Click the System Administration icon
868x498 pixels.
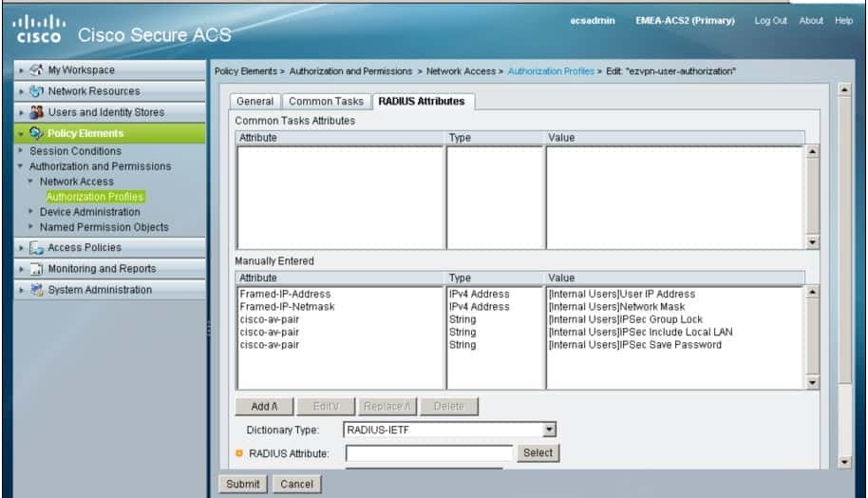click(x=36, y=290)
